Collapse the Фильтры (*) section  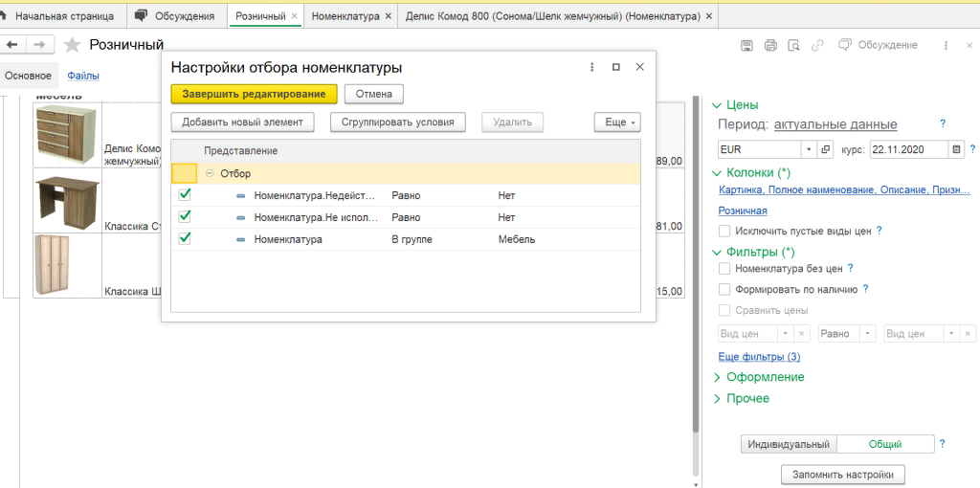pyautogui.click(x=716, y=253)
